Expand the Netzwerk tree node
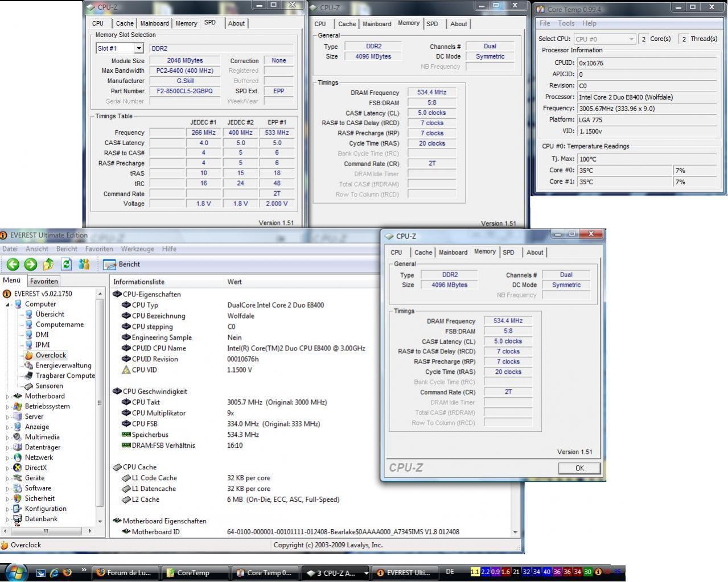This screenshot has height=582, width=728. [x=8, y=458]
